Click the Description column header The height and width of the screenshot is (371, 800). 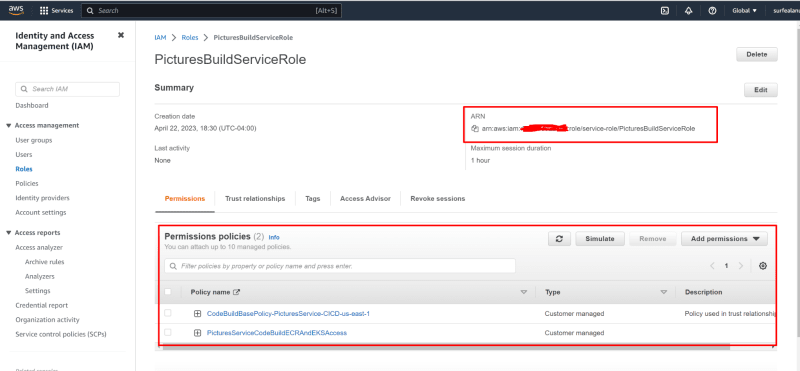[x=703, y=292]
